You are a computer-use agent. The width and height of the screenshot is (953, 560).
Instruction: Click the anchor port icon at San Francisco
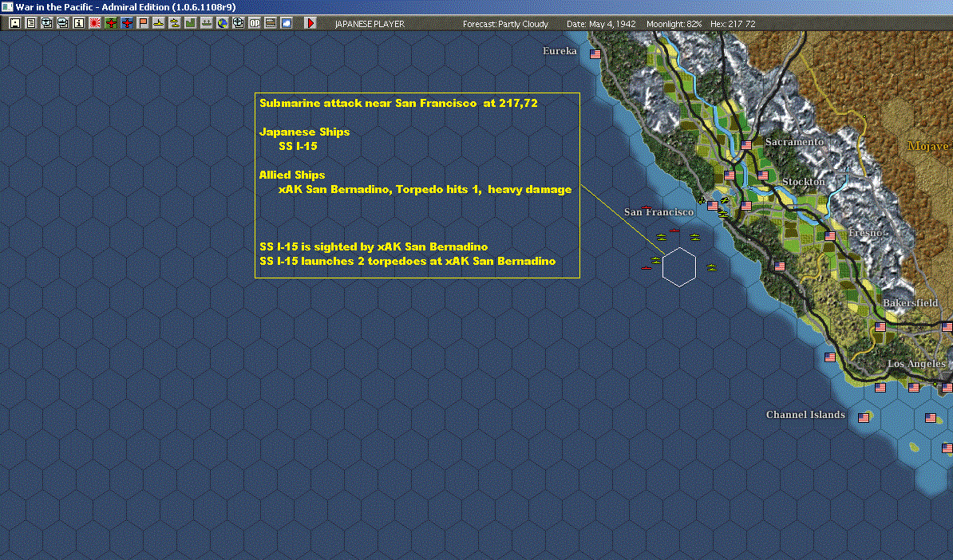[701, 199]
